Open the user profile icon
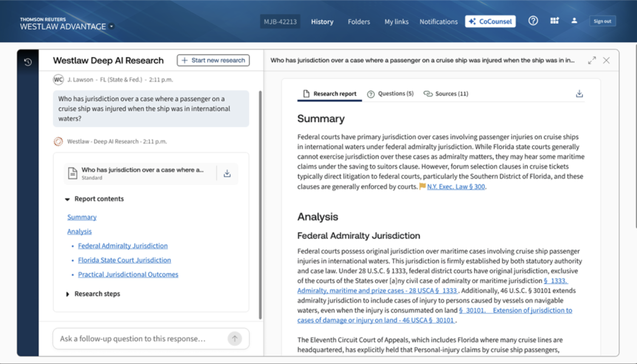 pyautogui.click(x=574, y=21)
